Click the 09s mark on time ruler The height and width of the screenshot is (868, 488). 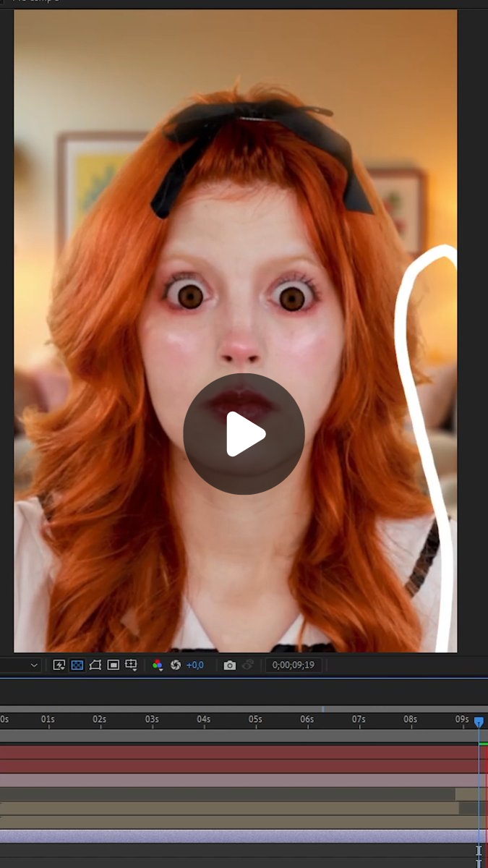[x=462, y=720]
